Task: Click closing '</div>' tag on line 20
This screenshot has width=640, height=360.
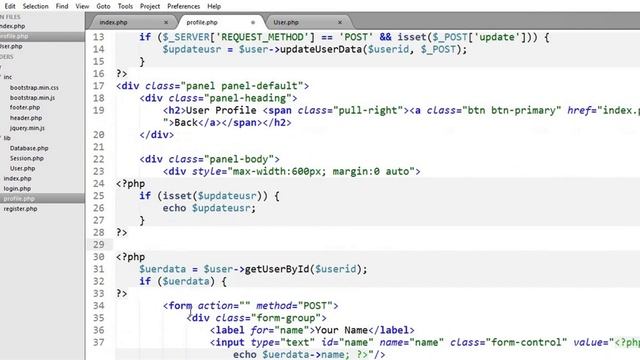Action: 157,135
